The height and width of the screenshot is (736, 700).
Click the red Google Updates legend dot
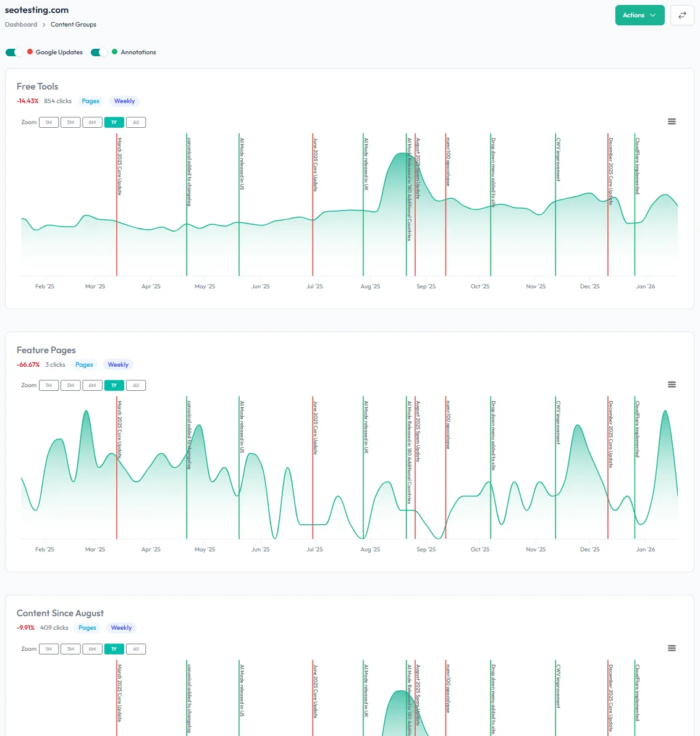pos(30,52)
